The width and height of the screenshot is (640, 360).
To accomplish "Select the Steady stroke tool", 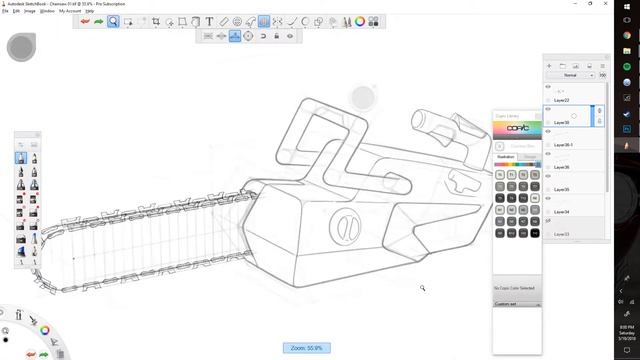I will 291,22.
